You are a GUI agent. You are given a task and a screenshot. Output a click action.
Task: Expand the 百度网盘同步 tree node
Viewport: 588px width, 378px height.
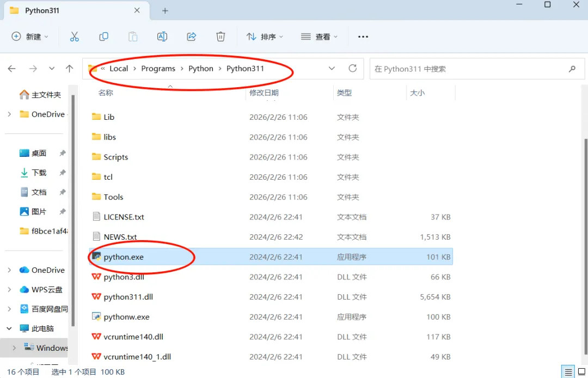(x=9, y=309)
